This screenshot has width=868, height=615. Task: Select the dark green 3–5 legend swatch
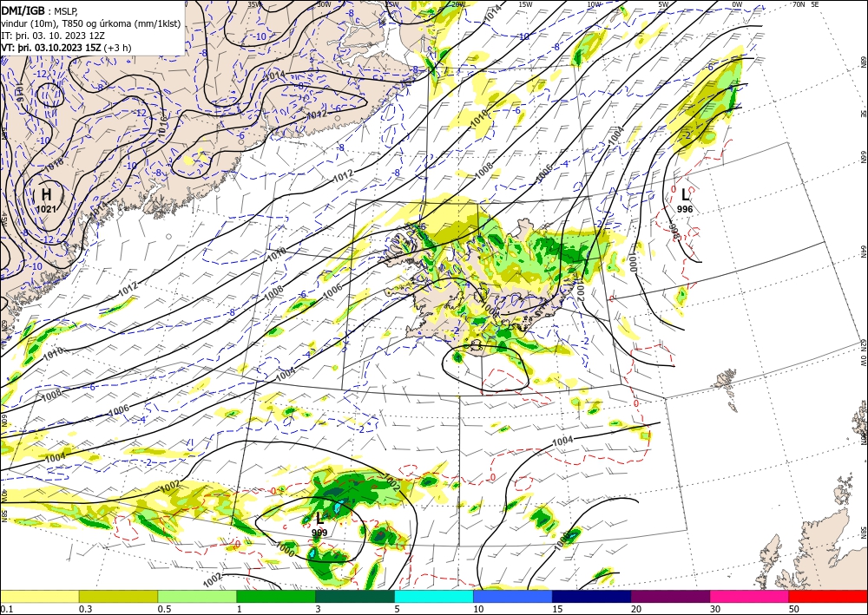(355, 596)
